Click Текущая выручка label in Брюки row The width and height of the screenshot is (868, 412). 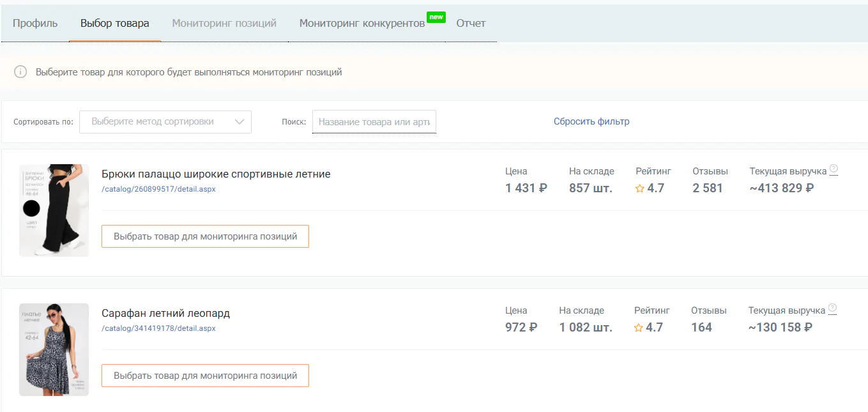coord(788,171)
